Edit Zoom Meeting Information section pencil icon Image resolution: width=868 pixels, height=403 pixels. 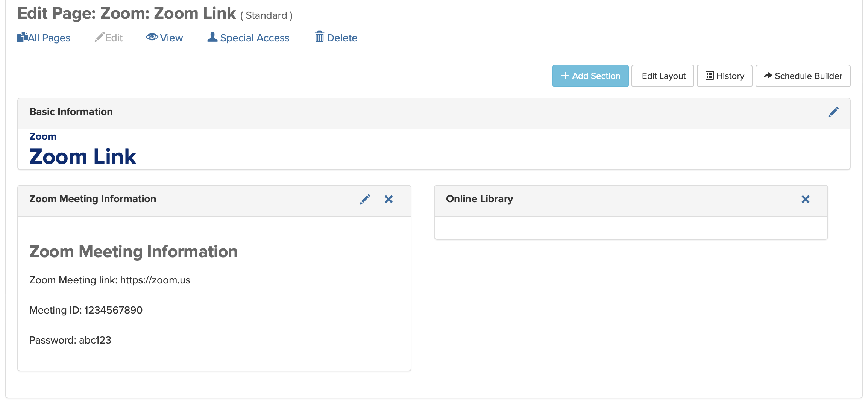365,199
